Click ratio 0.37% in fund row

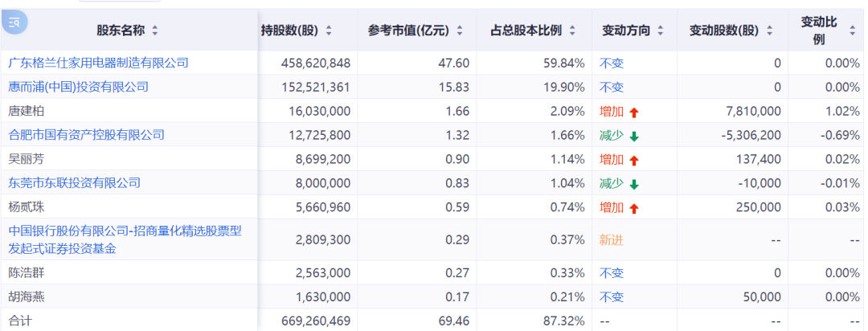pos(568,240)
